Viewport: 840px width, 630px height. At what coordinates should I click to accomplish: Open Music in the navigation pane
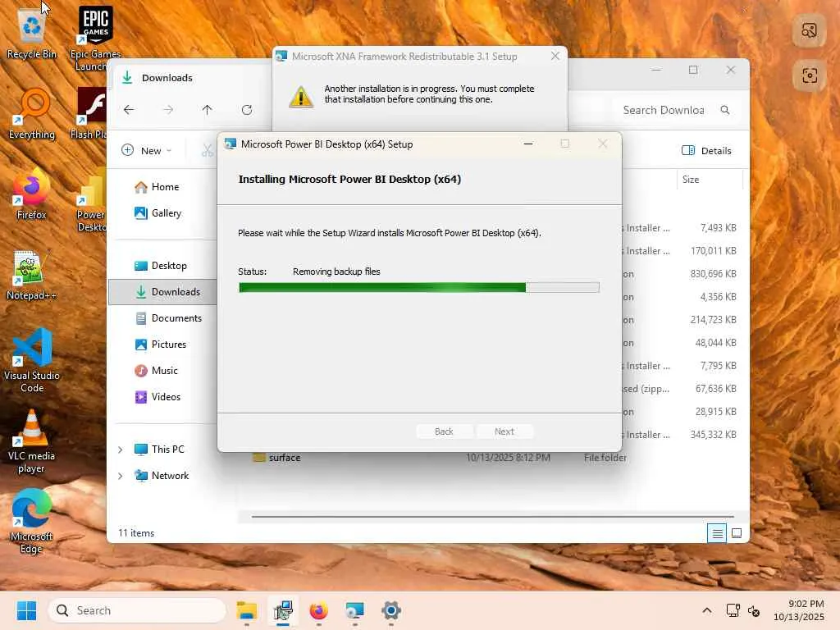coord(164,371)
